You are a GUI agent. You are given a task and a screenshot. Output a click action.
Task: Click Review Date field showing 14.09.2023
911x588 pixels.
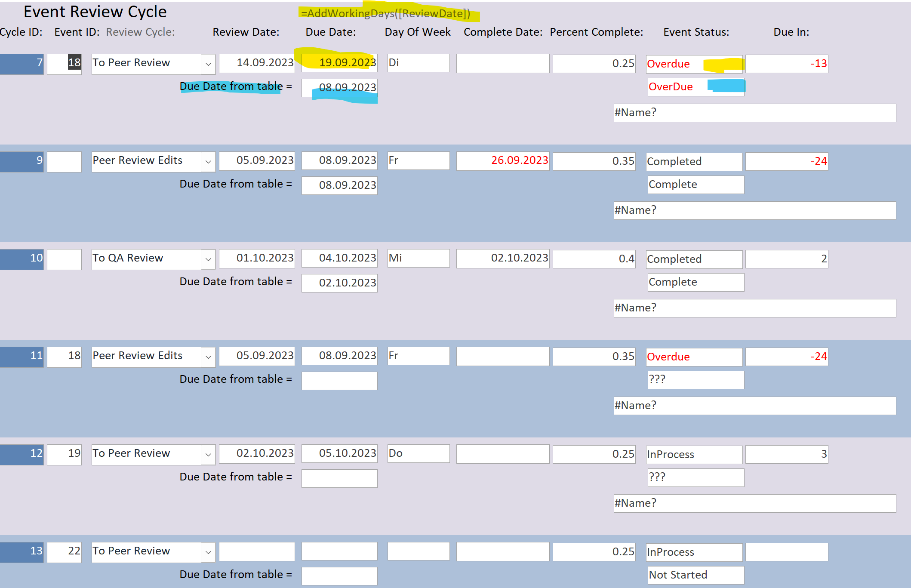click(257, 63)
